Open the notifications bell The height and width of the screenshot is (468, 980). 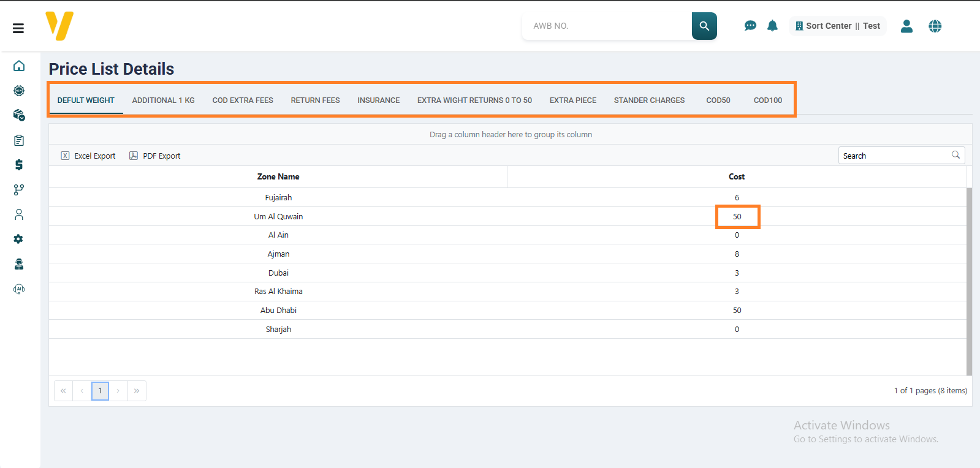(x=772, y=26)
